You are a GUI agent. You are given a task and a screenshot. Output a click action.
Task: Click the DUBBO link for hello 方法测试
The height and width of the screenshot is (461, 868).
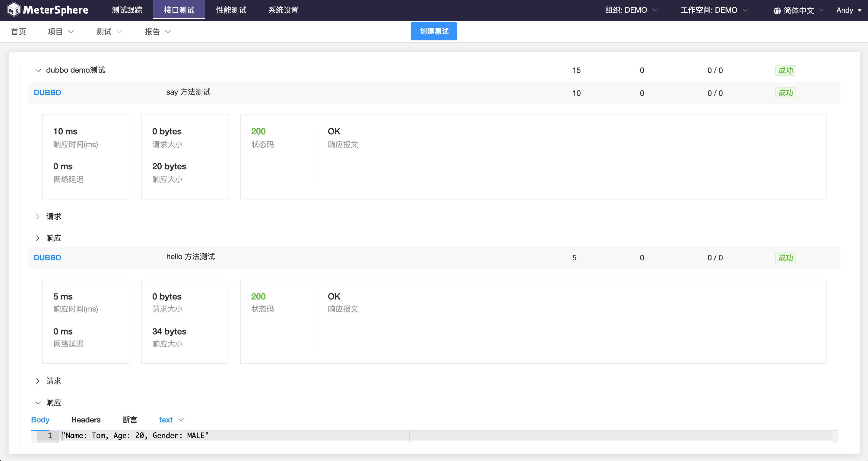[47, 258]
